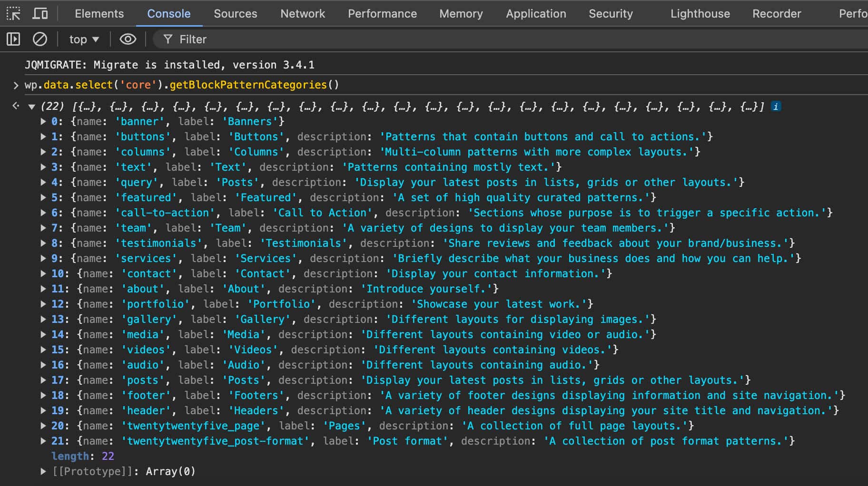
Task: Expand item 10 named 'contact'
Action: tap(43, 273)
